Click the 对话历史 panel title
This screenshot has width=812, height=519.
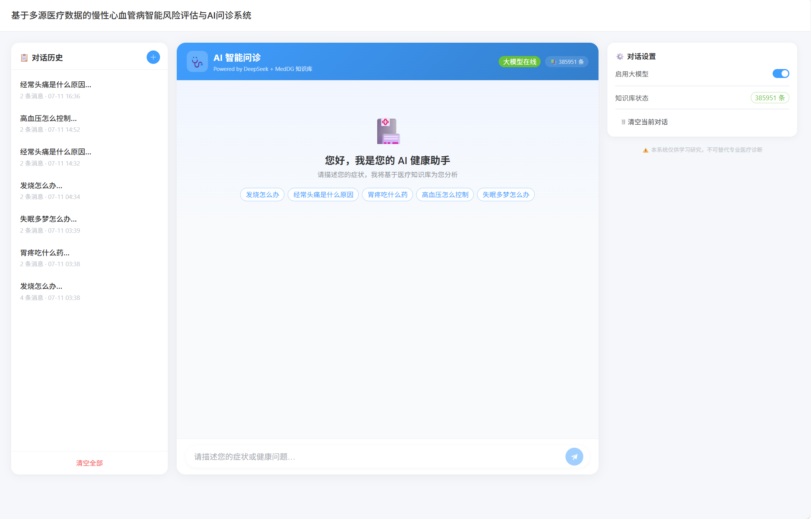pos(47,58)
